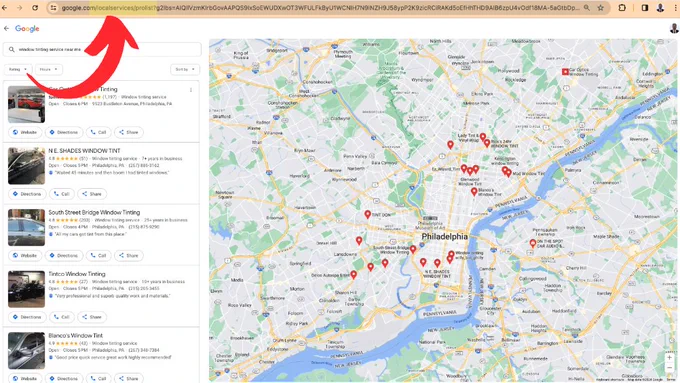Viewport: 680px width, 383px height.
Task: Get Directions to N.E. Shades Window Tint
Action: coord(27,194)
